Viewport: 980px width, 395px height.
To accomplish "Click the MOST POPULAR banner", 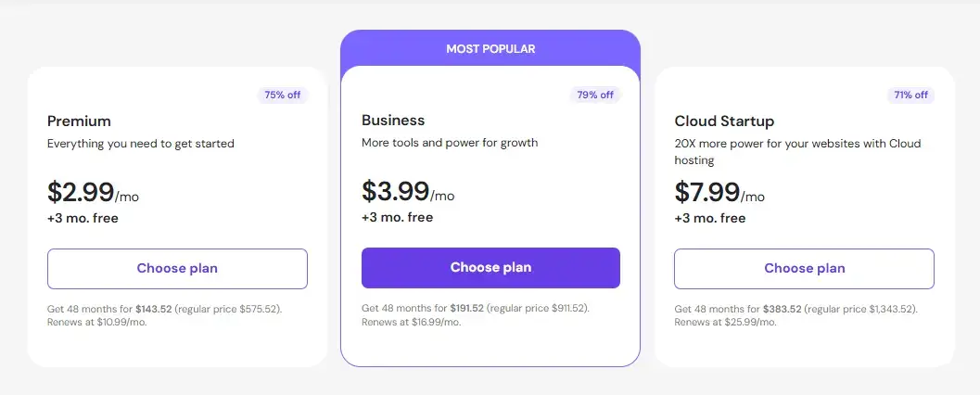I will (x=490, y=48).
